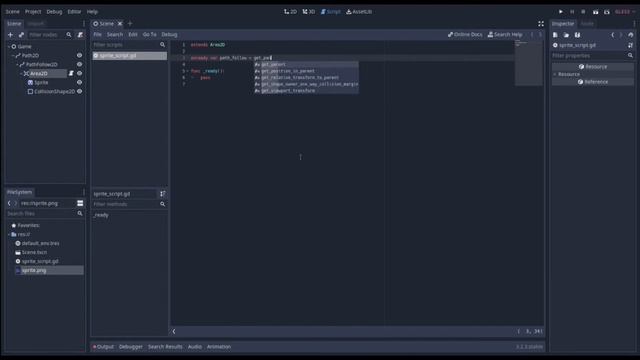Collapse the Resource section in Inspector

coord(555,74)
